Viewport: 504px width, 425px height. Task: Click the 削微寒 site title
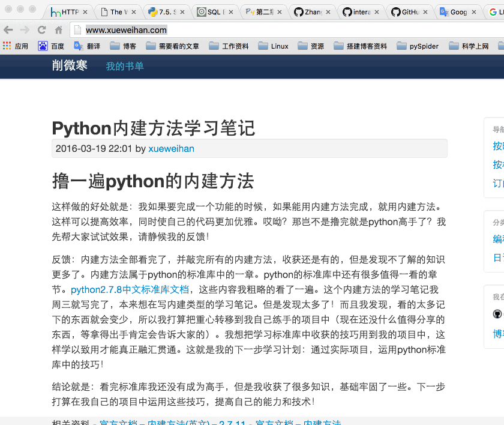click(70, 65)
